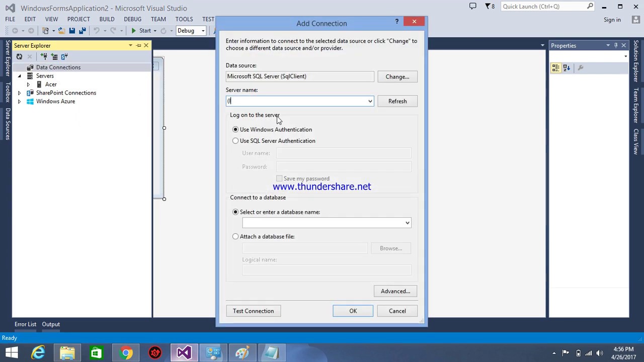
Task: Open the Properties object selector dropdown
Action: tap(625, 56)
